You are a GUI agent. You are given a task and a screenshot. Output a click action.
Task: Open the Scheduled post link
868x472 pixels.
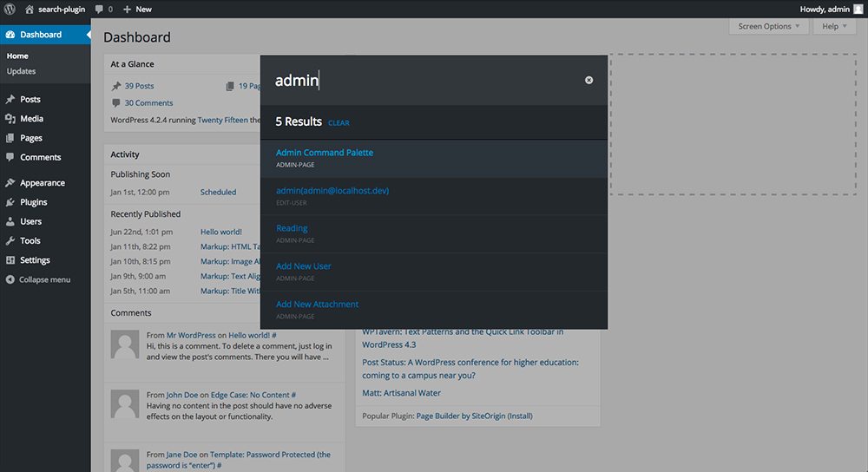tap(218, 192)
